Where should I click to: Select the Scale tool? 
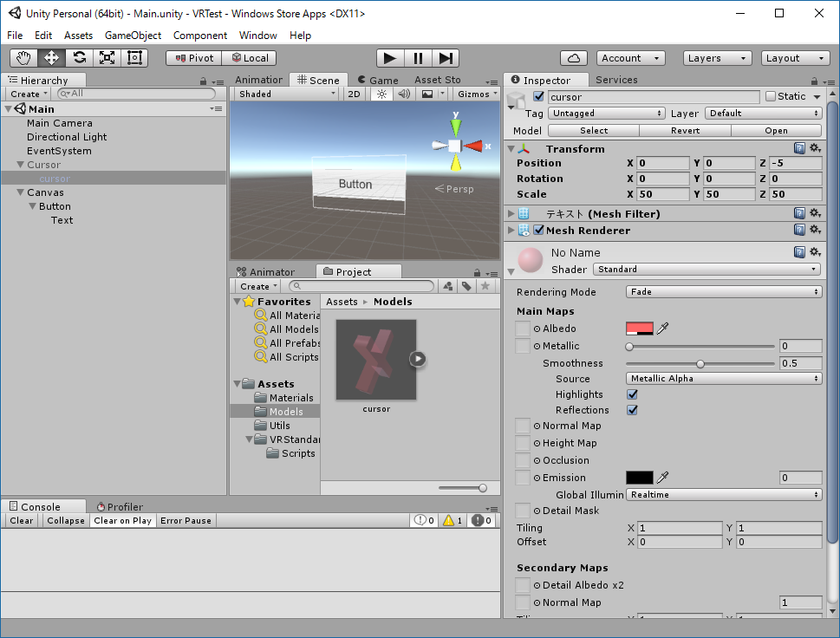[107, 58]
